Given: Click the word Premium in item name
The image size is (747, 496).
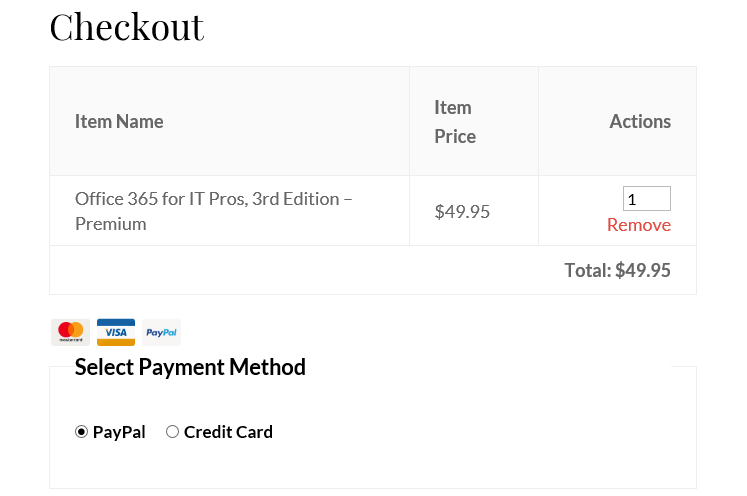Looking at the screenshot, I should click(111, 224).
